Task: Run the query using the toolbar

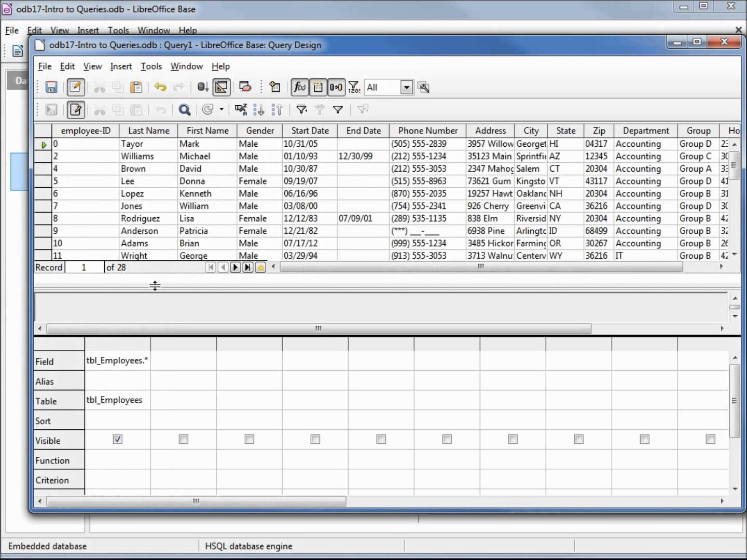Action: click(x=202, y=87)
